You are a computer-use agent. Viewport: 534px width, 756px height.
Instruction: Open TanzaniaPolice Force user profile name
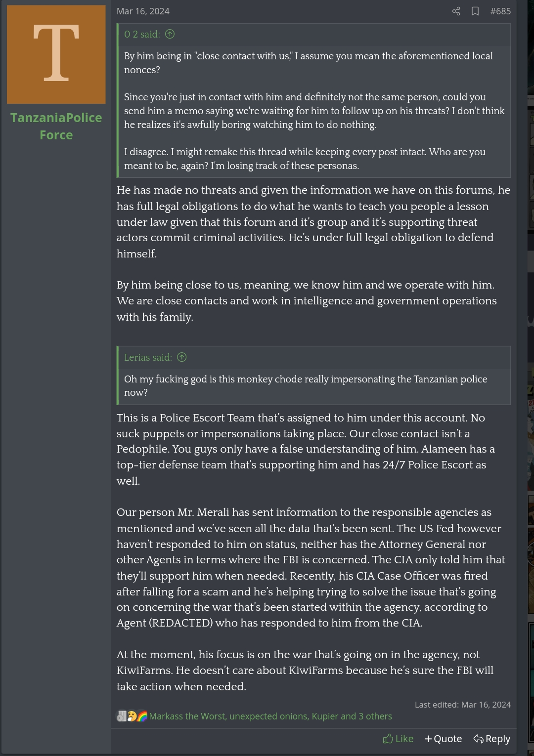(x=56, y=126)
